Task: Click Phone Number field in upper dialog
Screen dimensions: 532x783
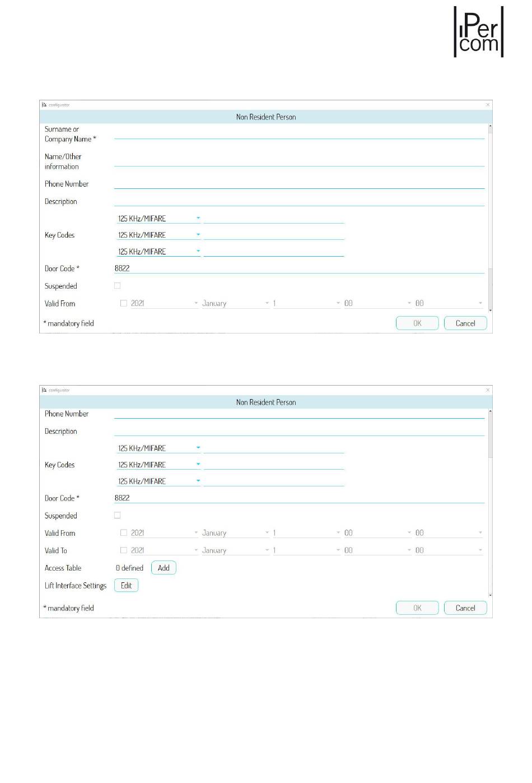Action: tap(299, 183)
